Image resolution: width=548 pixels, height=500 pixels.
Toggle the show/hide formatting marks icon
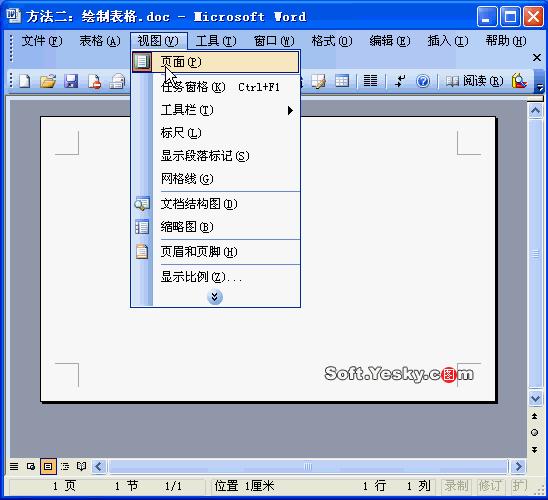400,81
